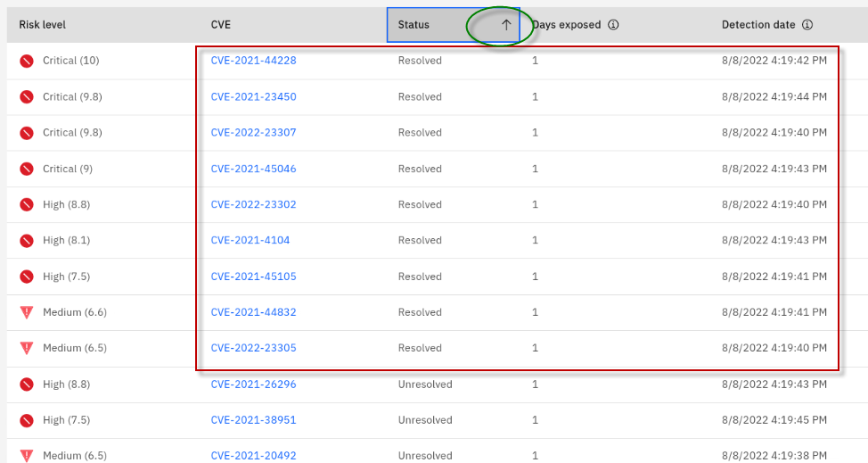This screenshot has width=868, height=463.
Task: Click the sort arrow in Status column header
Action: coord(505,25)
